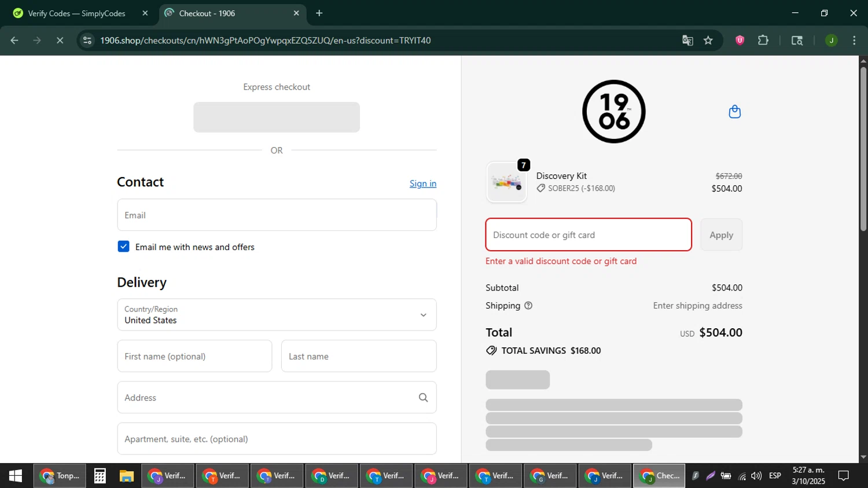Focus the First name (optional) field
868x488 pixels.
click(x=194, y=356)
